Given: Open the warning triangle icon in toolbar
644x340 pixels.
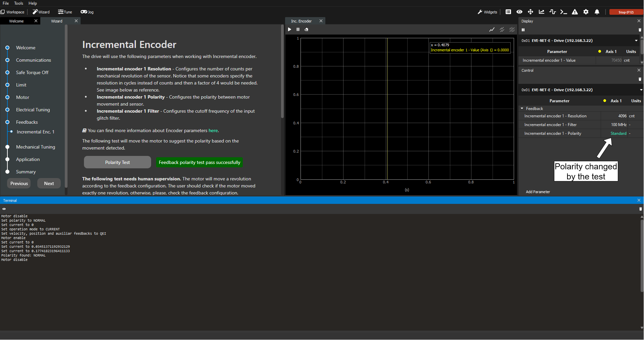Looking at the screenshot, I should click(x=575, y=12).
